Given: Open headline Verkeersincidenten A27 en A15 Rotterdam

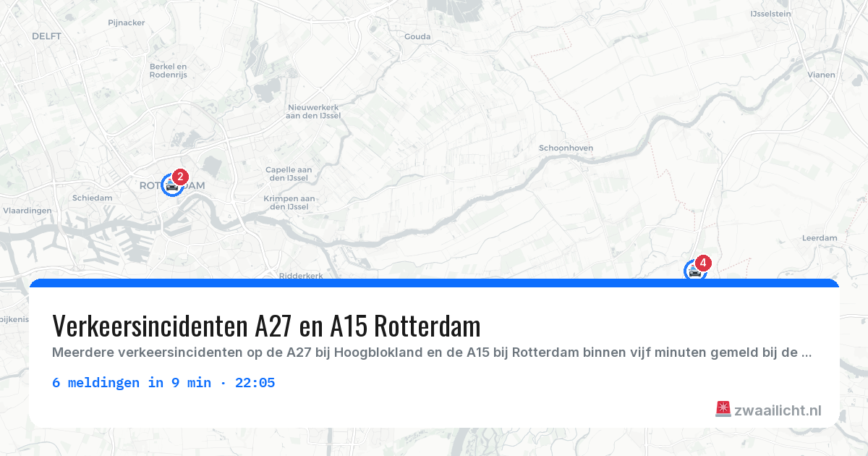Looking at the screenshot, I should click(266, 326).
